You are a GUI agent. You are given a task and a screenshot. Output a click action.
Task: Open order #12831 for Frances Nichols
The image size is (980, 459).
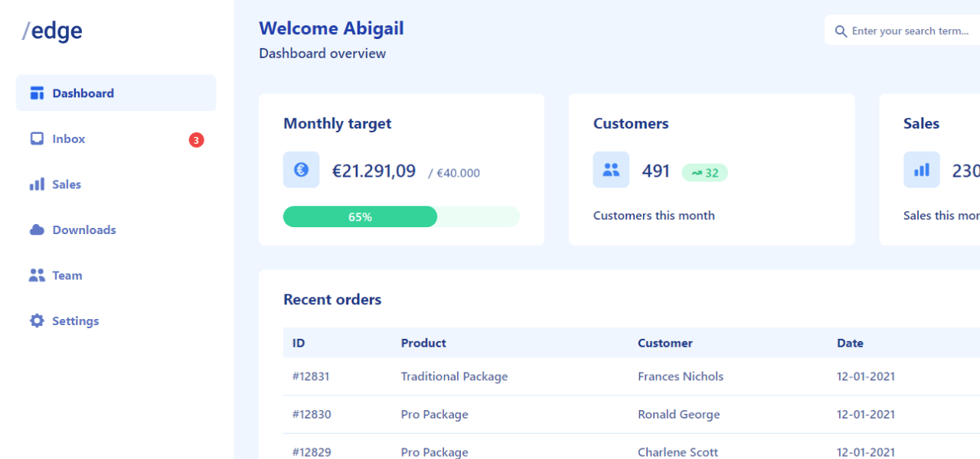coord(312,376)
